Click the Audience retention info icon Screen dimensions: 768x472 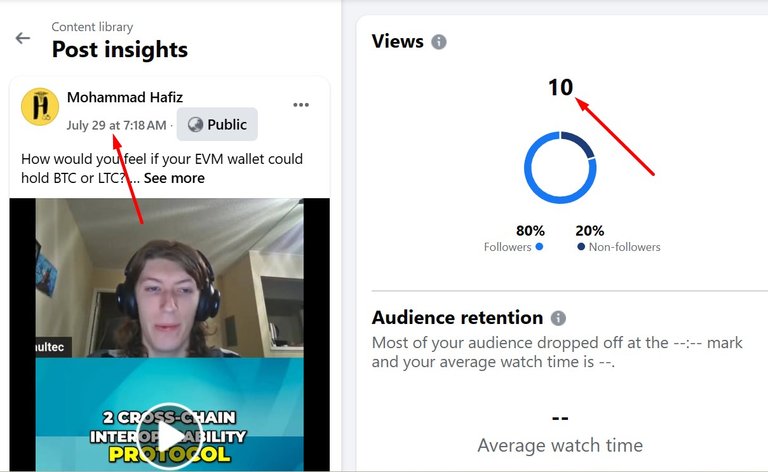tap(558, 318)
